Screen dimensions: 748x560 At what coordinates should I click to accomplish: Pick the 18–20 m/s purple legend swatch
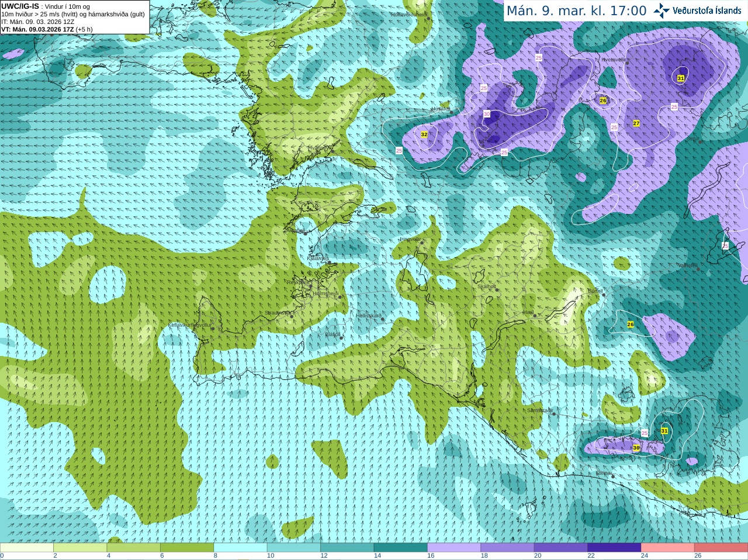point(507,548)
